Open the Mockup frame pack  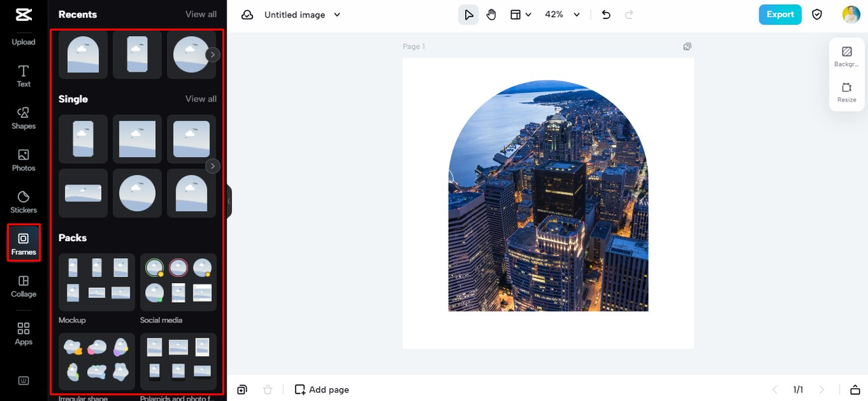[97, 282]
